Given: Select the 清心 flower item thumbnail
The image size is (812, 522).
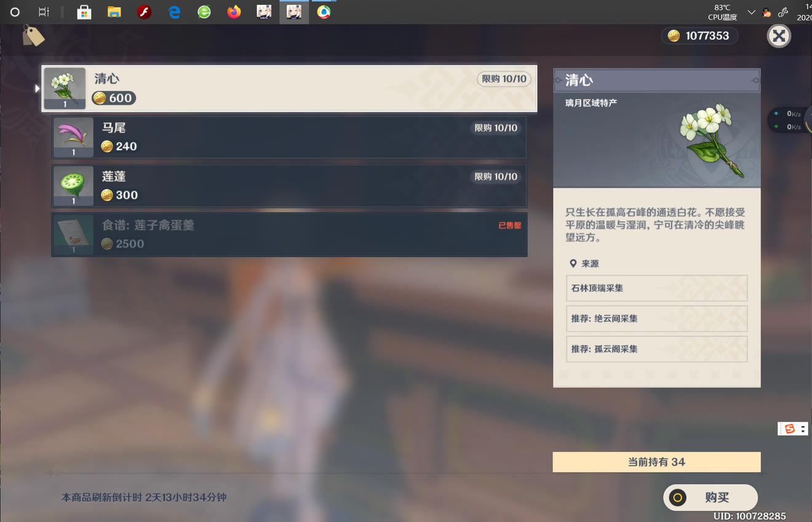Looking at the screenshot, I should click(65, 88).
